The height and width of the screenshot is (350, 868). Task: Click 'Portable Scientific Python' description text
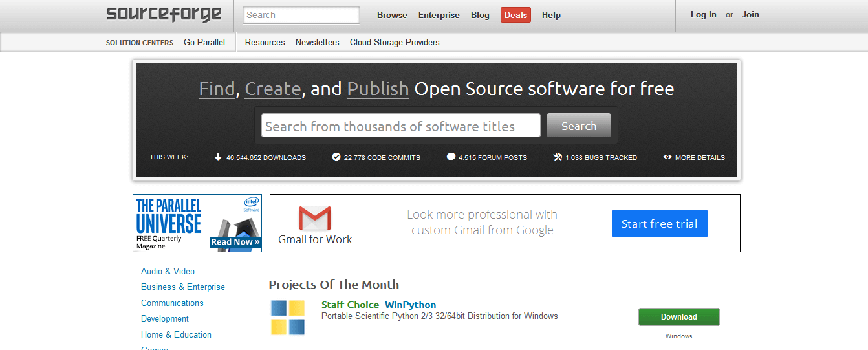(439, 316)
